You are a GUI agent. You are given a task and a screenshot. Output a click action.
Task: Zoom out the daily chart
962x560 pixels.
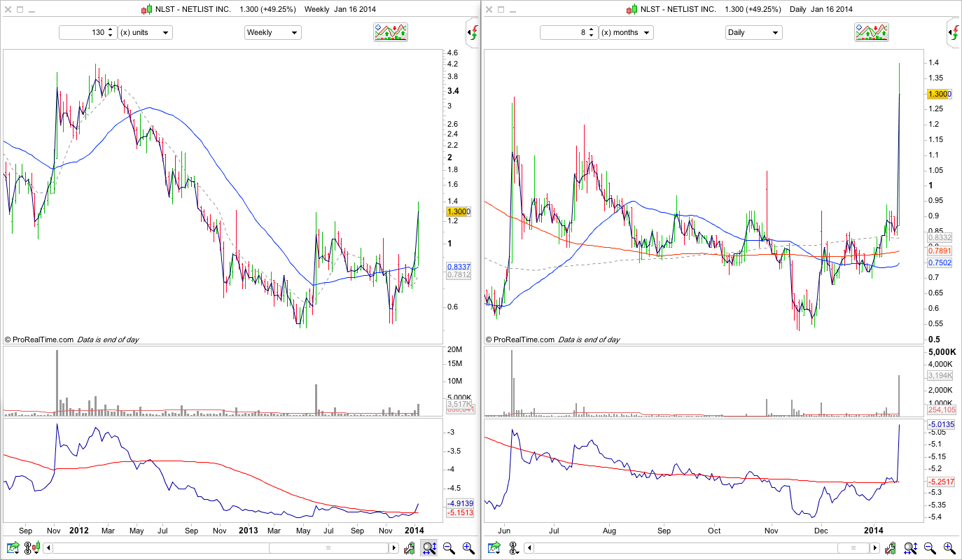930,548
